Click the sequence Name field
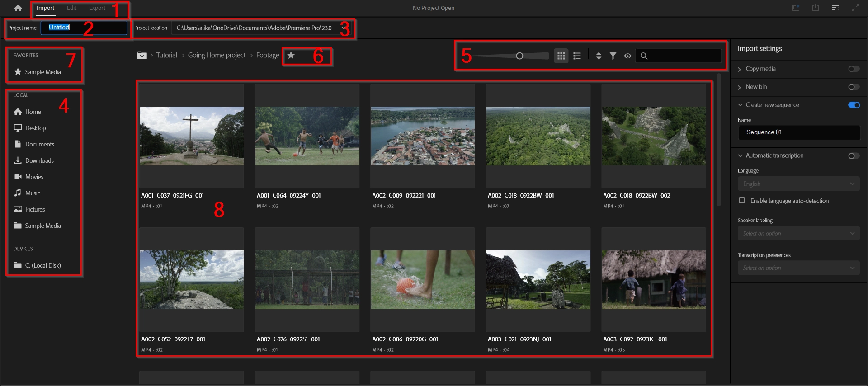 [x=799, y=132]
